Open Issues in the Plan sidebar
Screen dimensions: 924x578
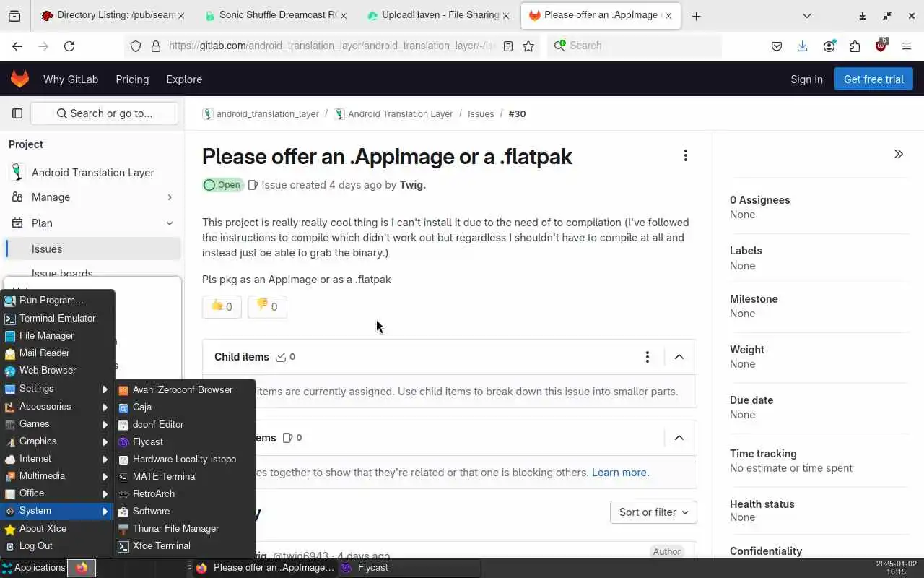(x=92, y=249)
